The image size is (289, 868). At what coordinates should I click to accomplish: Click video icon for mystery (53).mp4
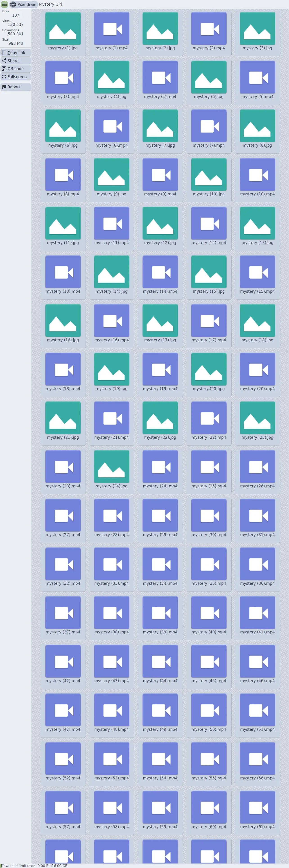tap(111, 759)
